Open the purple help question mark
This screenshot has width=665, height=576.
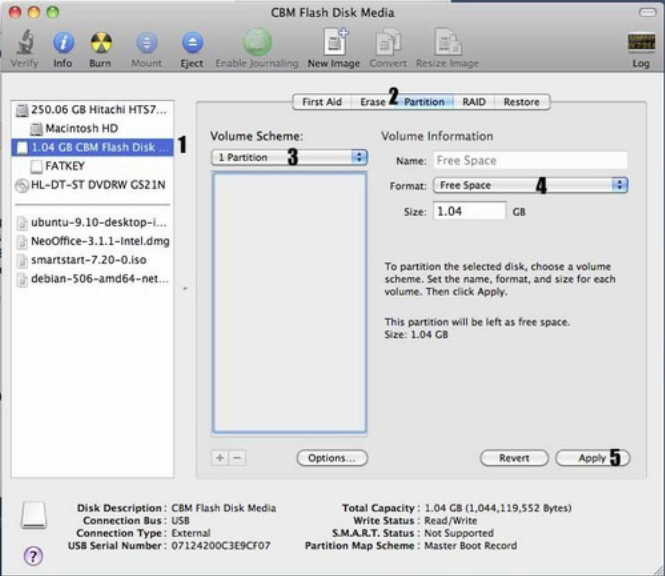(x=33, y=555)
